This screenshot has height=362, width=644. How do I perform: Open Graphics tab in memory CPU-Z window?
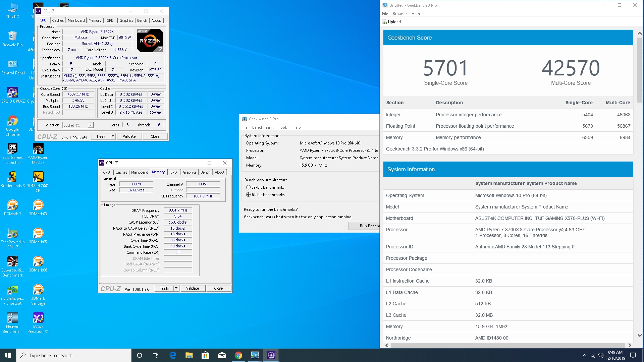coord(190,172)
